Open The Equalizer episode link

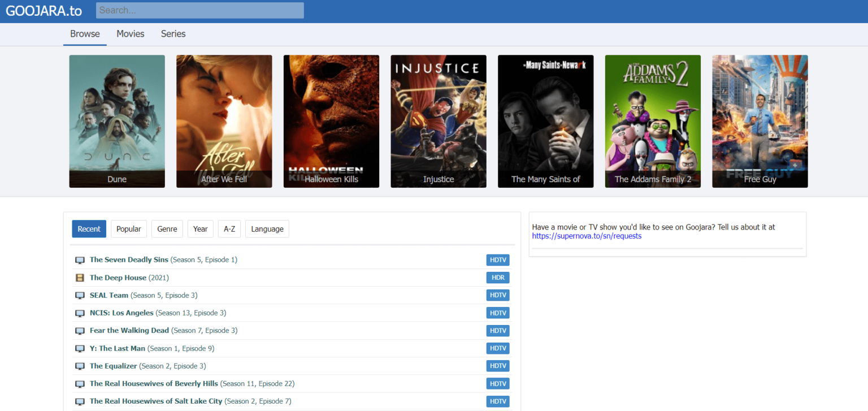tap(148, 366)
